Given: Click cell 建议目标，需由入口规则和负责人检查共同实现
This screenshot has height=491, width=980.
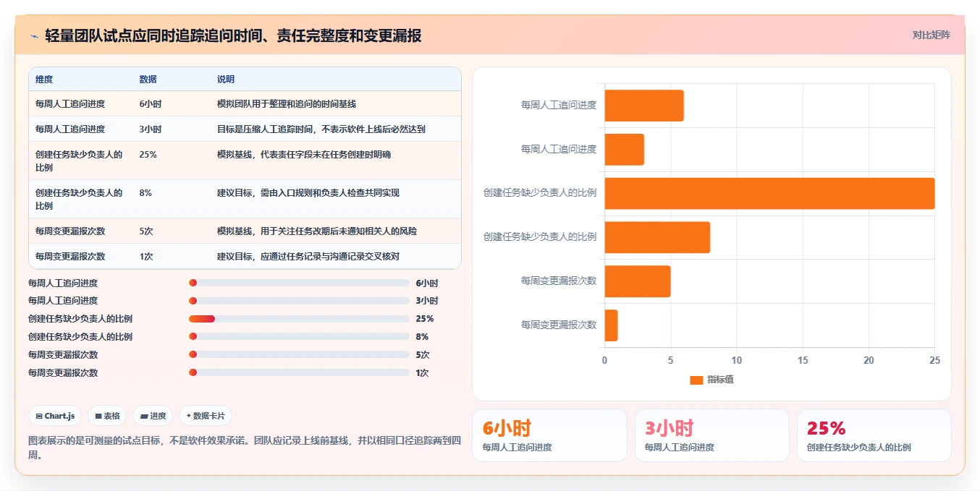Looking at the screenshot, I should [x=308, y=193].
